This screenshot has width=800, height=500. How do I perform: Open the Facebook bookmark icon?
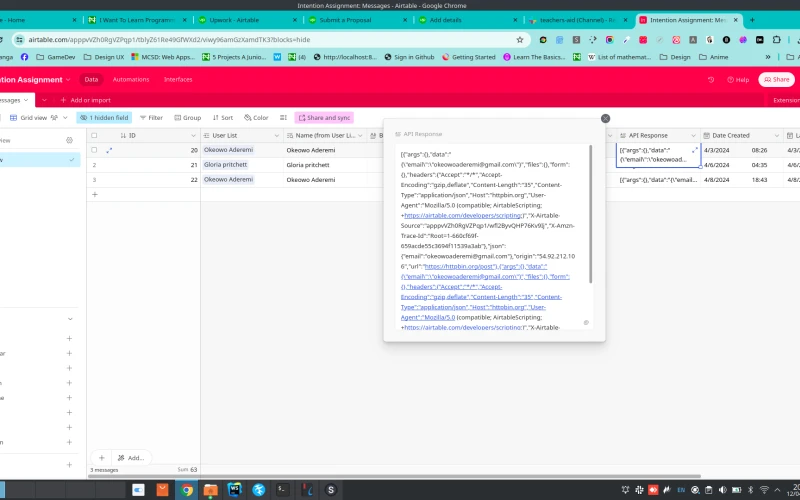click(x=24, y=57)
